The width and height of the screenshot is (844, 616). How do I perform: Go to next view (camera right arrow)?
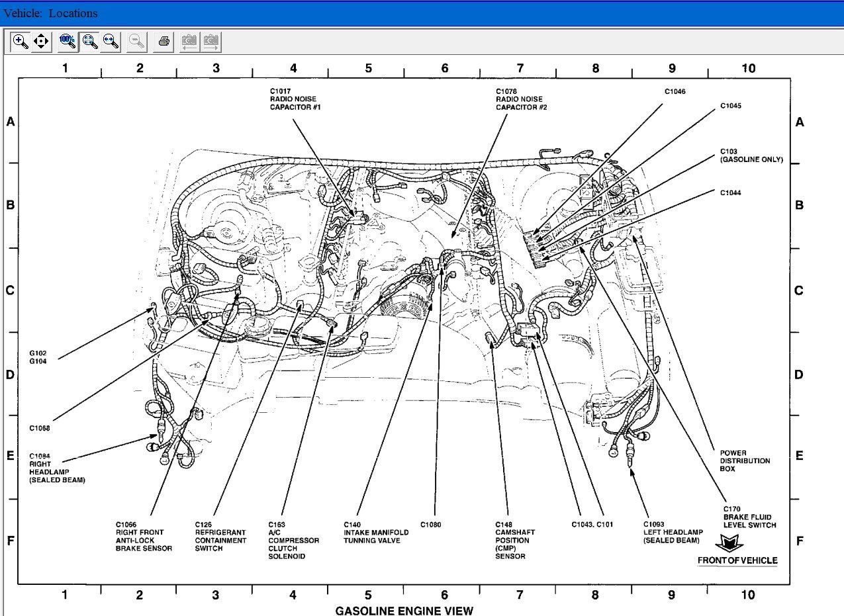pos(211,42)
